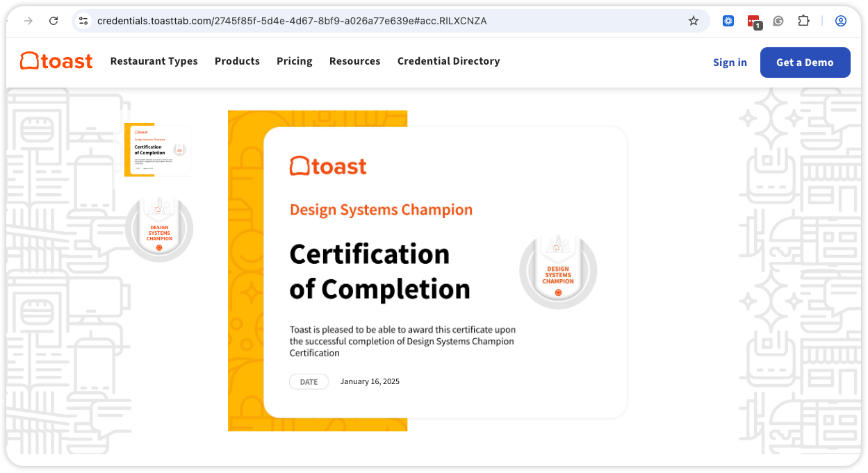868x473 pixels.
Task: Open the Resources menu
Action: [x=355, y=61]
